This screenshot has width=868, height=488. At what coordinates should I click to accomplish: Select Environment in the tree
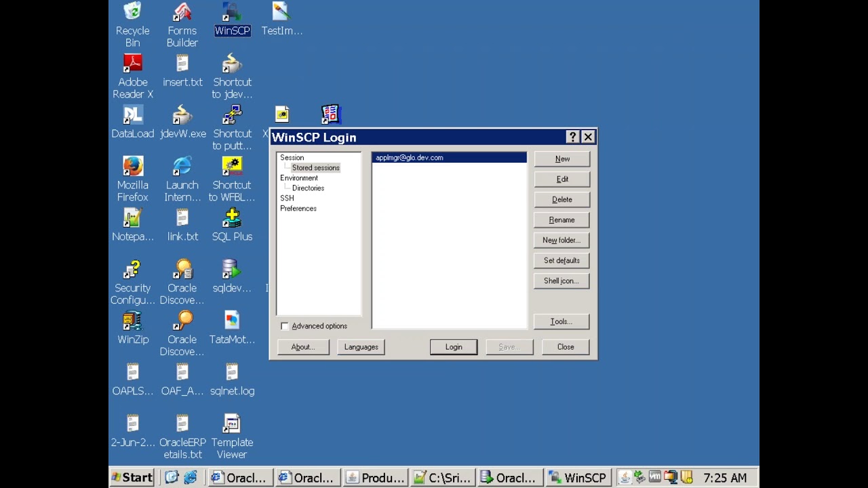[298, 178]
